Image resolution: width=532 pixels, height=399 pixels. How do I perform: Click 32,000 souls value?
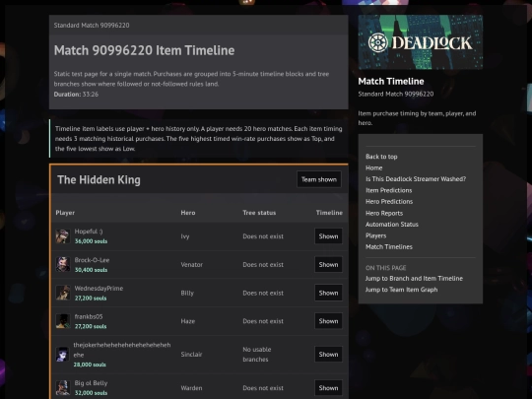coord(91,393)
